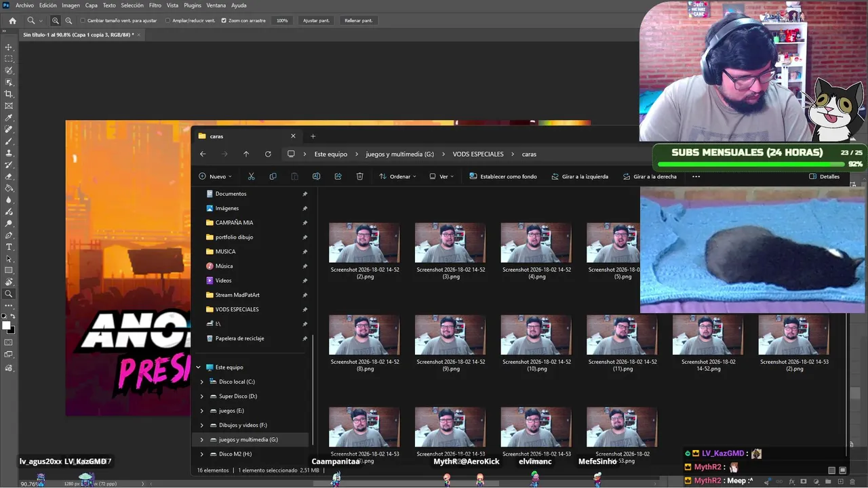
Task: Click the Cut icon in Explorer
Action: 251,176
